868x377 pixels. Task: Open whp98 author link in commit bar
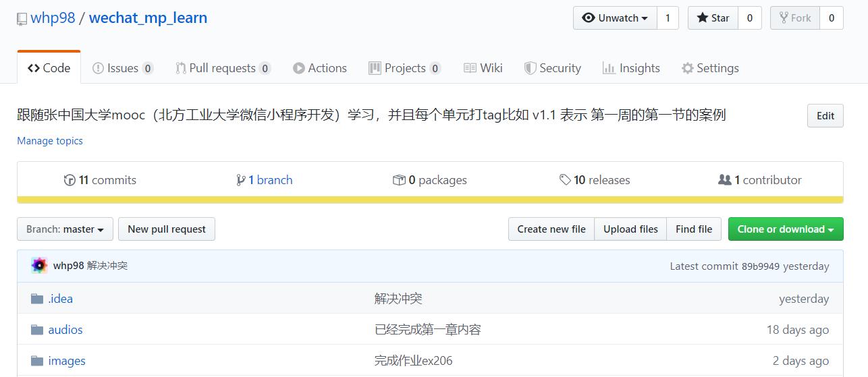coord(68,266)
